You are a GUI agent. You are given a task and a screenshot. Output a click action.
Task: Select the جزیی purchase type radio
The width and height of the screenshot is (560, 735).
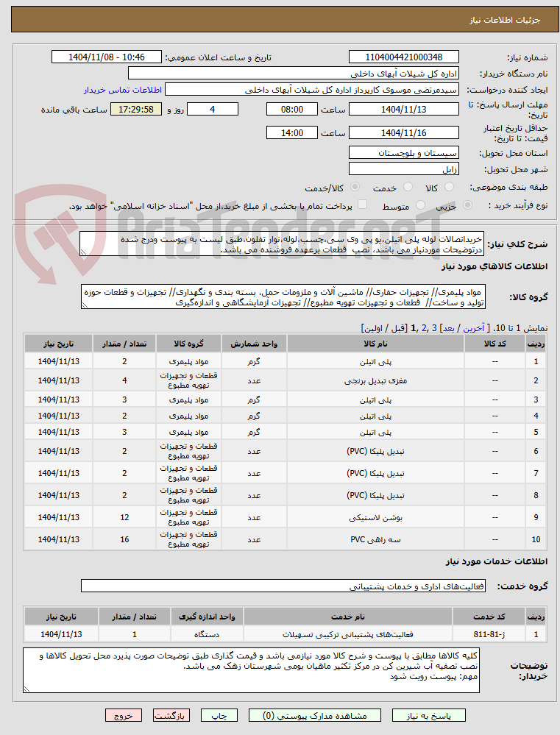pyautogui.click(x=467, y=205)
